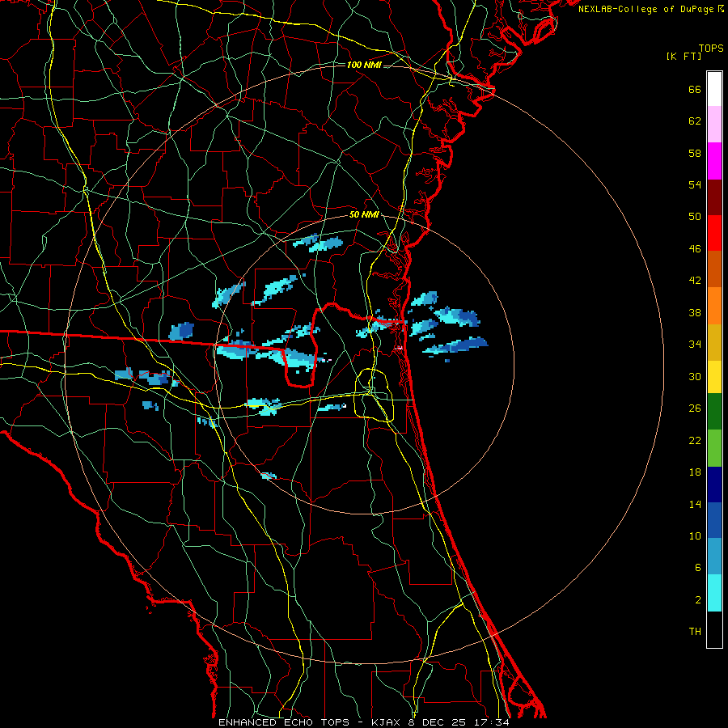Click the 'TH' legend label

(x=695, y=632)
